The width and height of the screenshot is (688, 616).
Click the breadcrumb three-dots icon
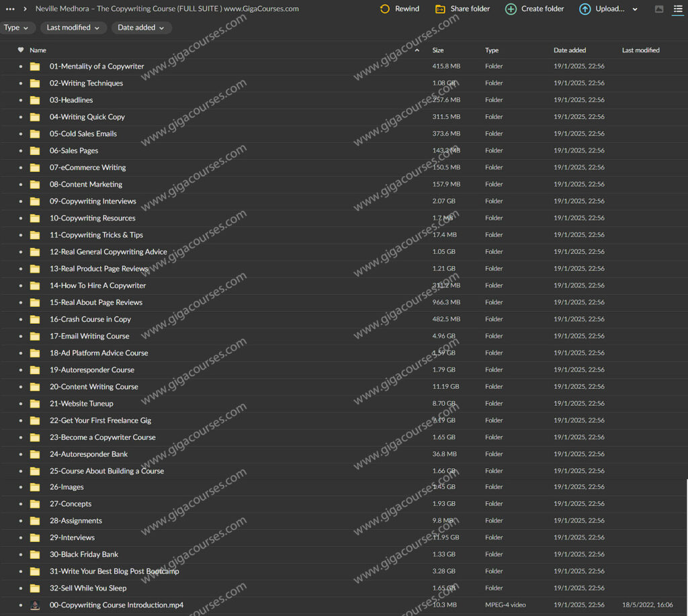10,9
